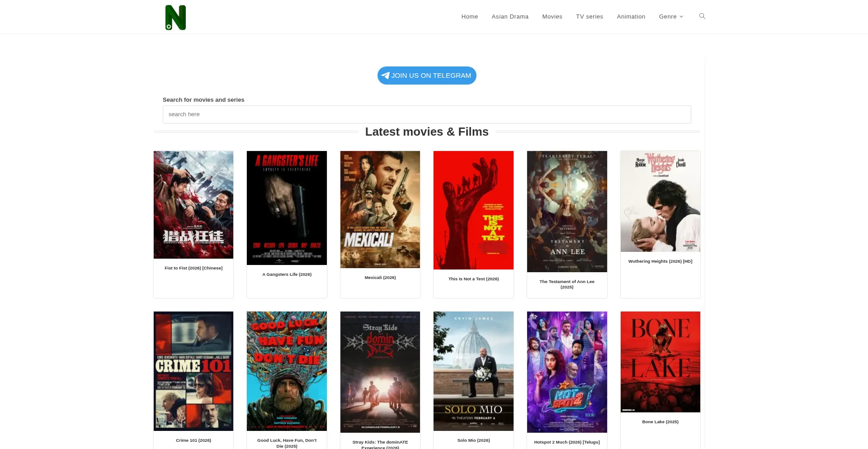The width and height of the screenshot is (868, 449).
Task: Open the Movies menu item
Action: (552, 17)
